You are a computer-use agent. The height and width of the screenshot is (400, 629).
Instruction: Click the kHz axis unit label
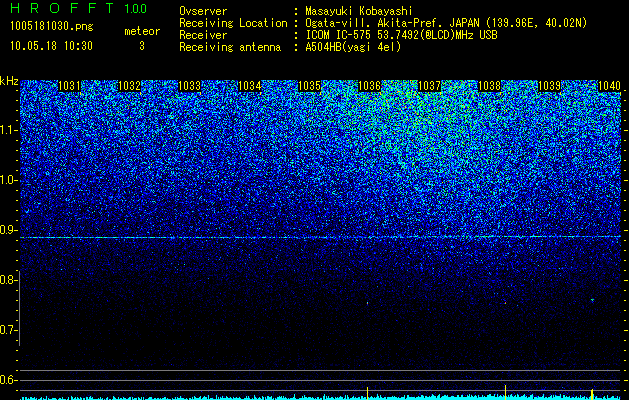coord(9,81)
